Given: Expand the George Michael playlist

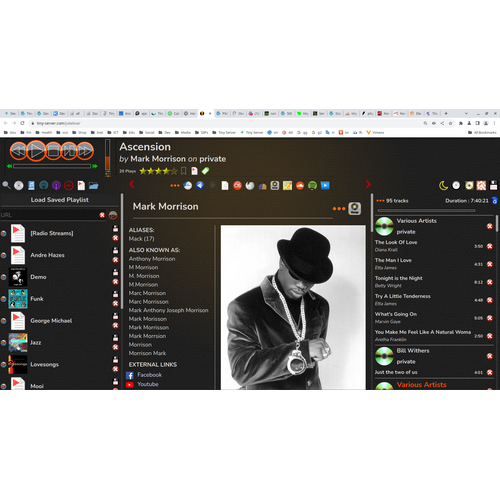Looking at the screenshot, I should coord(3,321).
